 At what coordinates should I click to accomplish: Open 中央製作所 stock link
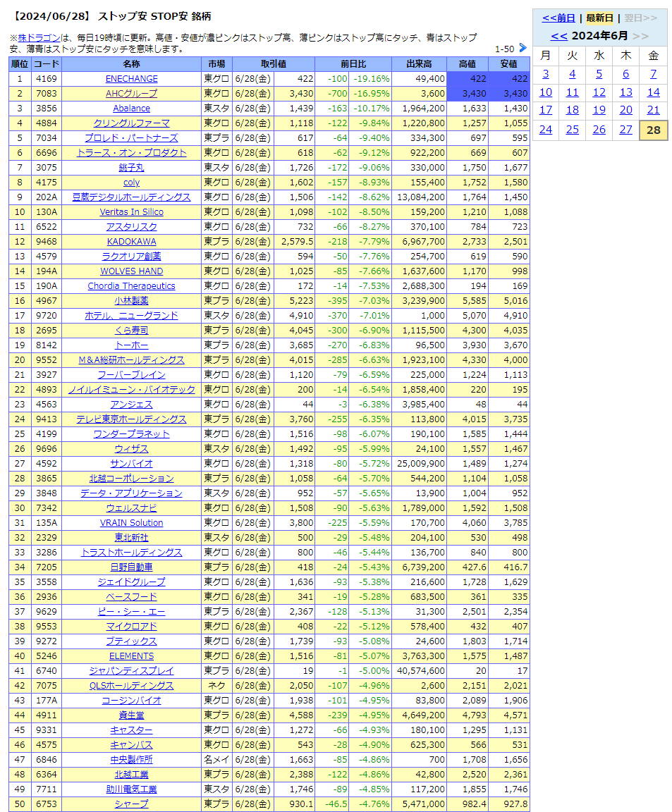click(x=132, y=760)
